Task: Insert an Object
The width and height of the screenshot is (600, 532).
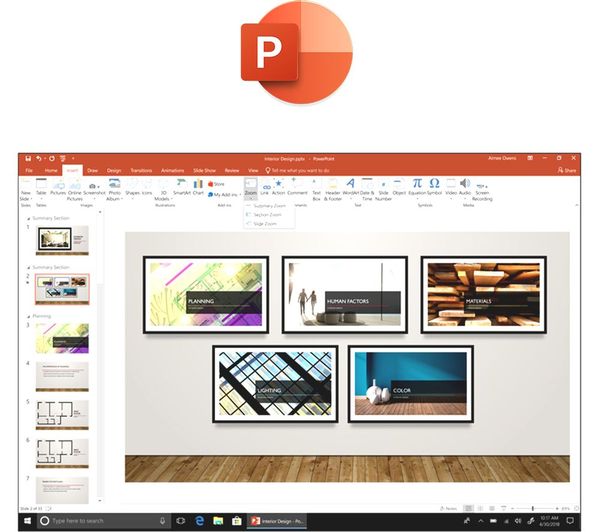Action: coord(399,188)
